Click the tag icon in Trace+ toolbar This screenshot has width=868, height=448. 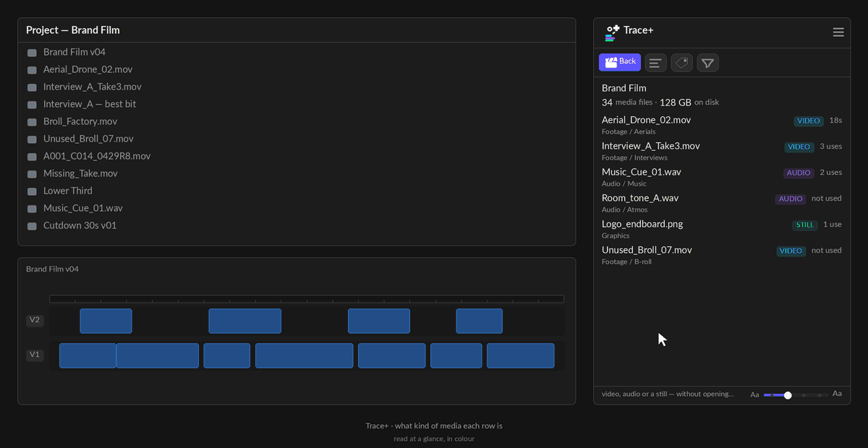pyautogui.click(x=681, y=63)
